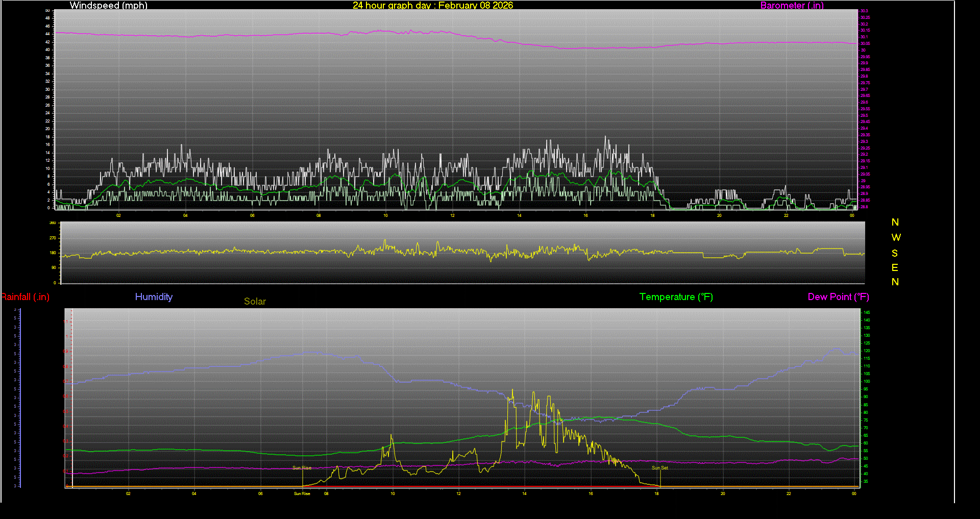Click the 90 tick on wind direction axis

pyautogui.click(x=54, y=267)
